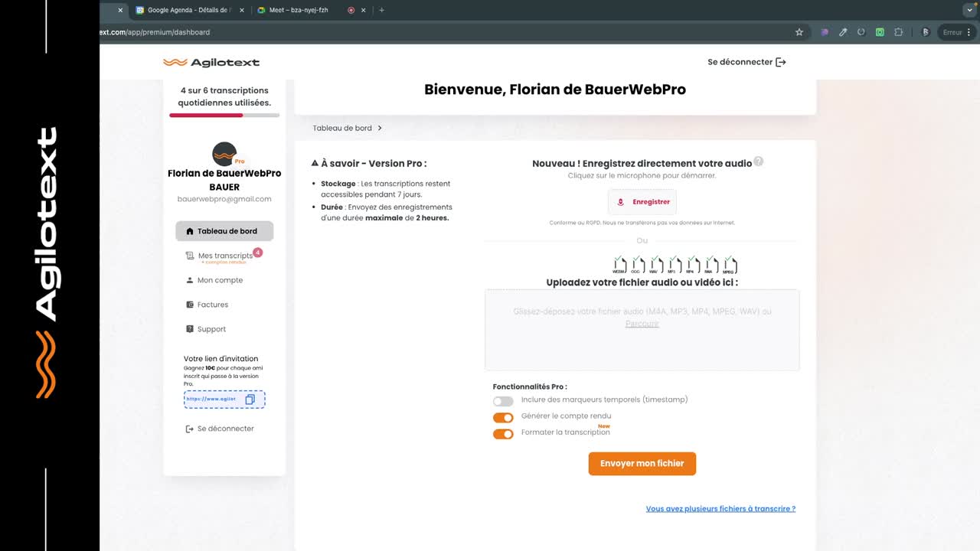Click the breadcrumb chevron after Tableau de bord

pos(380,128)
